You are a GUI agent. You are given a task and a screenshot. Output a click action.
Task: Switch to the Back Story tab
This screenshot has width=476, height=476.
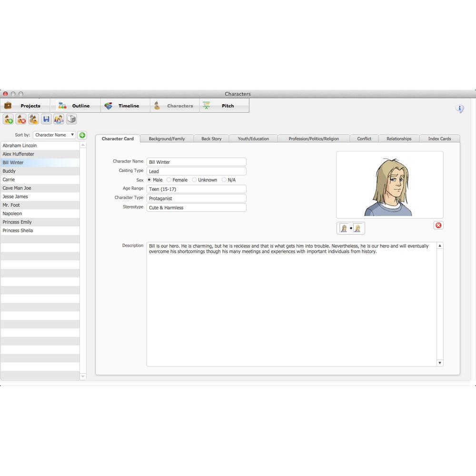[211, 139]
